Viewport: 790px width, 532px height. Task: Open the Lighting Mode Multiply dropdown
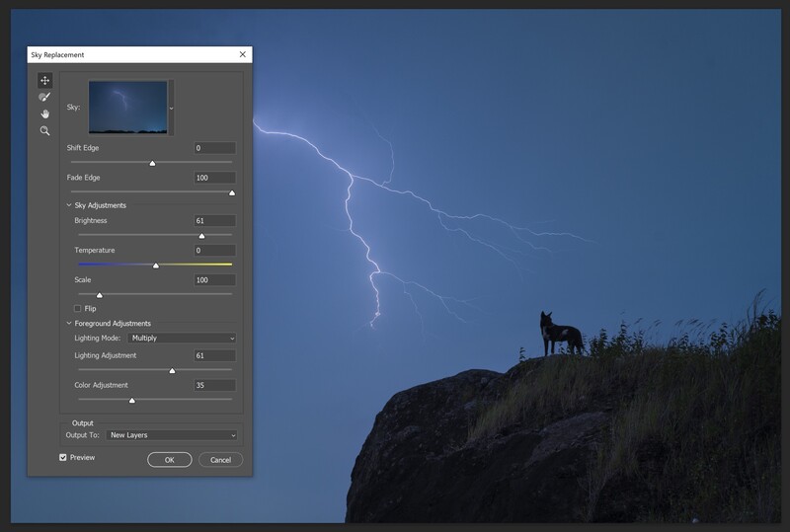click(x=182, y=338)
